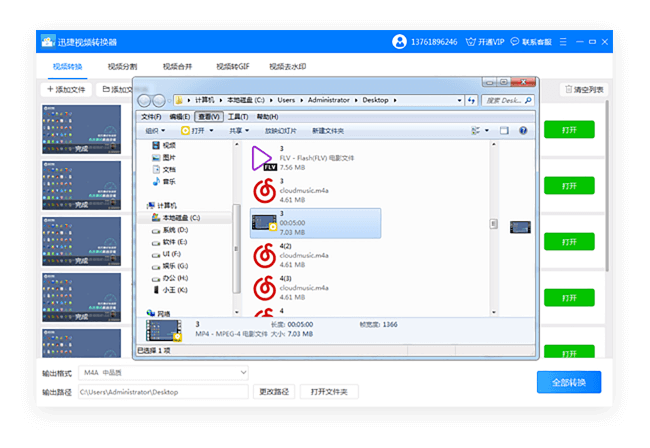Viewport: 650px width, 448px height.
Task: Click the converter list vertical scrollbar
Action: [606, 186]
